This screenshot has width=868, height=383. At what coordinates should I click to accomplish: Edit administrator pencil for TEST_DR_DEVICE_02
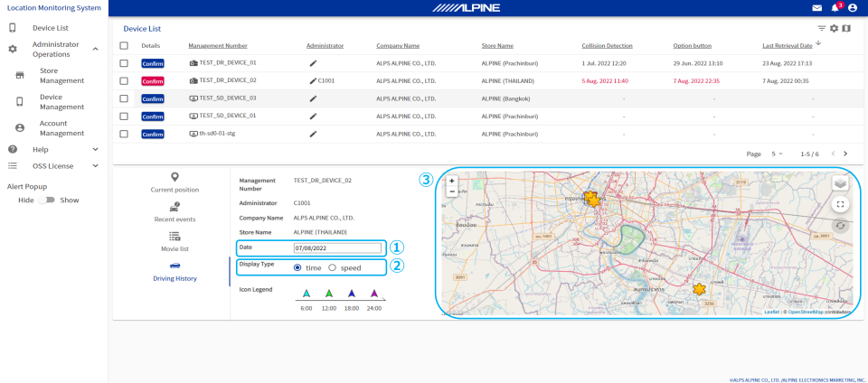[x=313, y=80]
